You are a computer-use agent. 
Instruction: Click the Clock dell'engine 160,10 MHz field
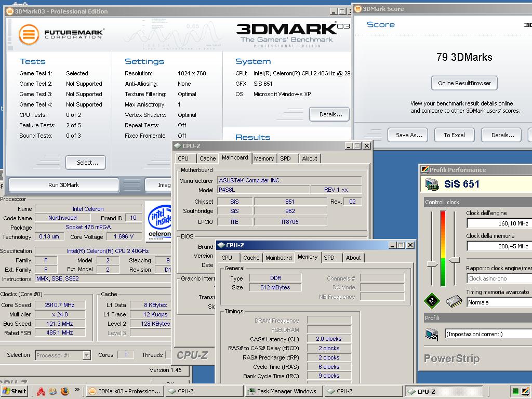pyautogui.click(x=499, y=223)
